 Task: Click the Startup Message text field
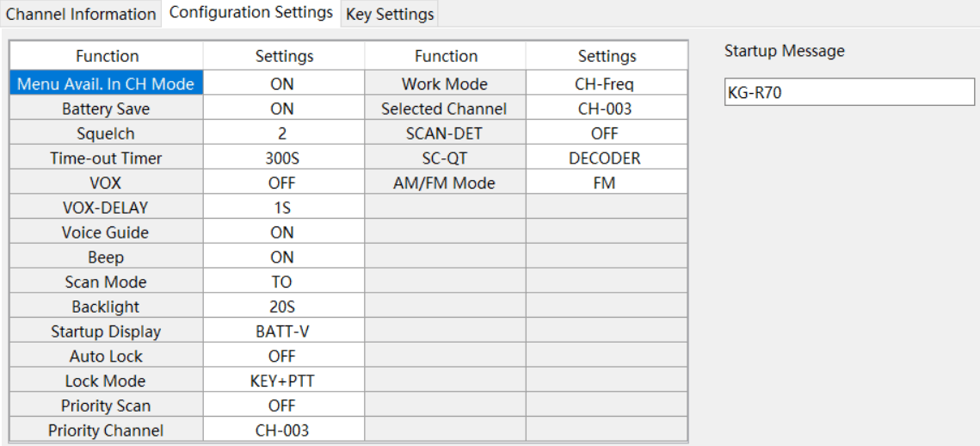(x=848, y=92)
